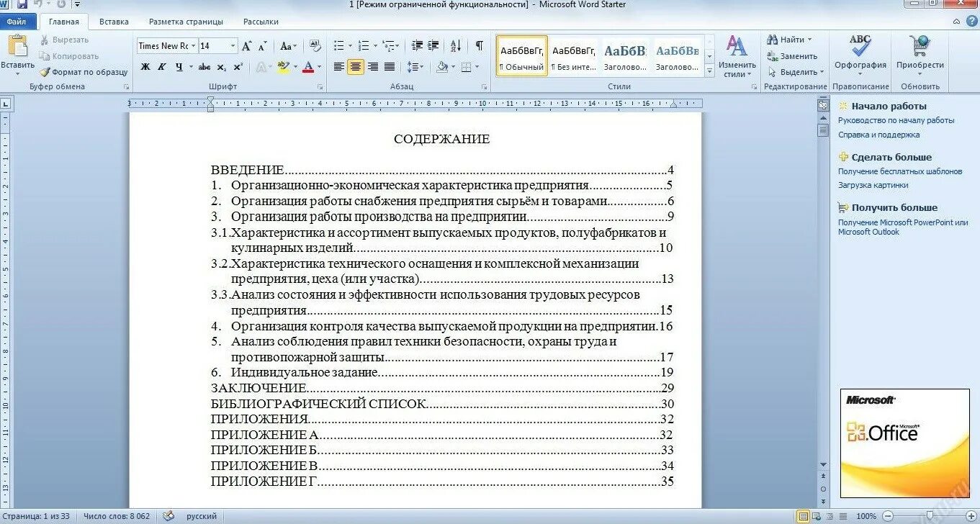The width and height of the screenshot is (980, 524).
Task: Shrink font size with the smaller A icon
Action: coord(263,46)
